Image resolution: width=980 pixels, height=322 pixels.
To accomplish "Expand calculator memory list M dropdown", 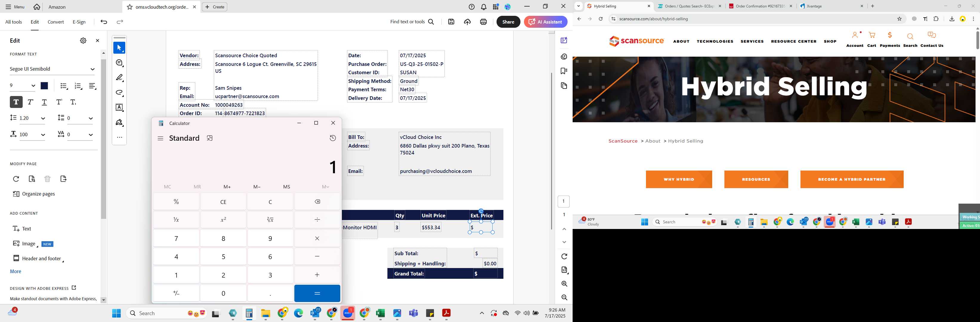I will click(x=325, y=187).
